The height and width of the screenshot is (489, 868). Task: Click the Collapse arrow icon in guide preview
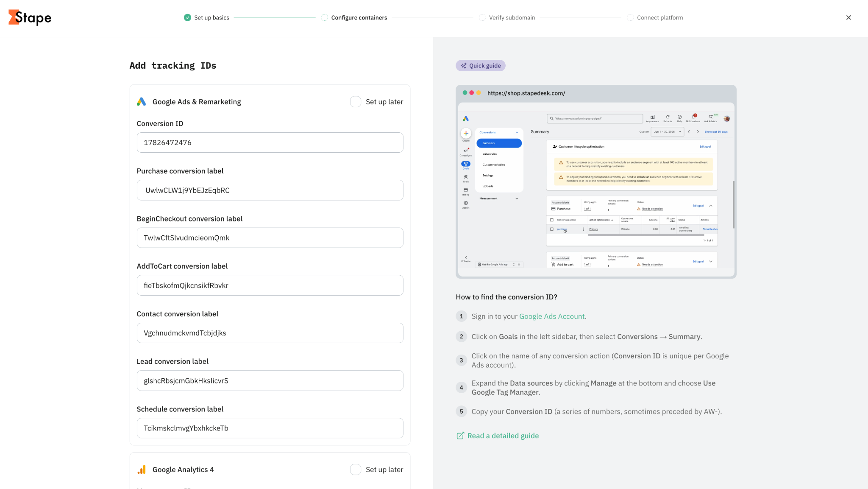coord(466,257)
